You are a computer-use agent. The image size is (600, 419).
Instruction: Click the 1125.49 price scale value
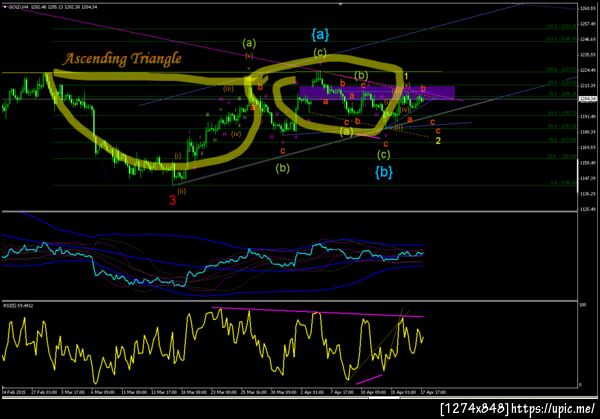click(x=587, y=209)
